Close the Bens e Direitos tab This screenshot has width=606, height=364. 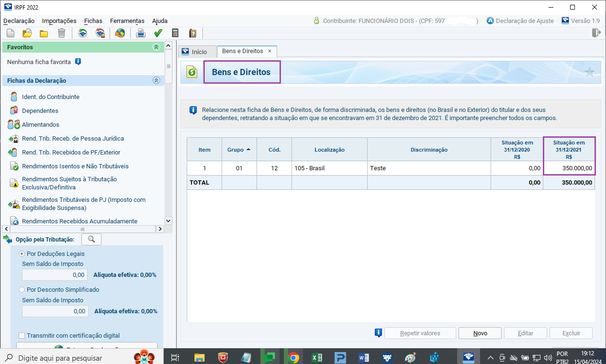[269, 51]
